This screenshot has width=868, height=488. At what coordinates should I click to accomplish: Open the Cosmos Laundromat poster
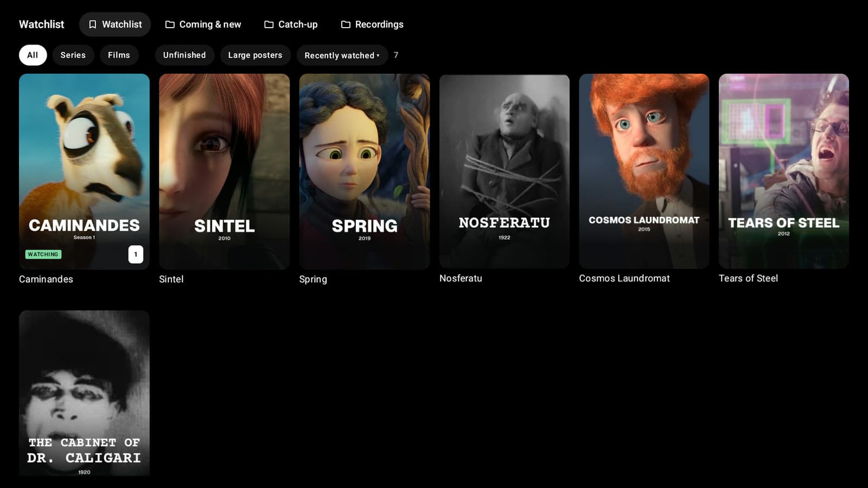click(x=644, y=171)
